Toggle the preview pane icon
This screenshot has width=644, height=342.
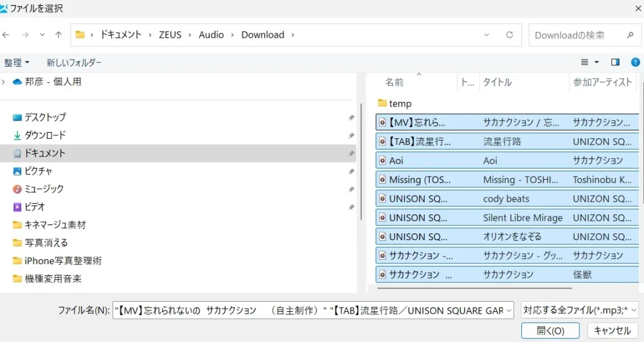point(615,62)
